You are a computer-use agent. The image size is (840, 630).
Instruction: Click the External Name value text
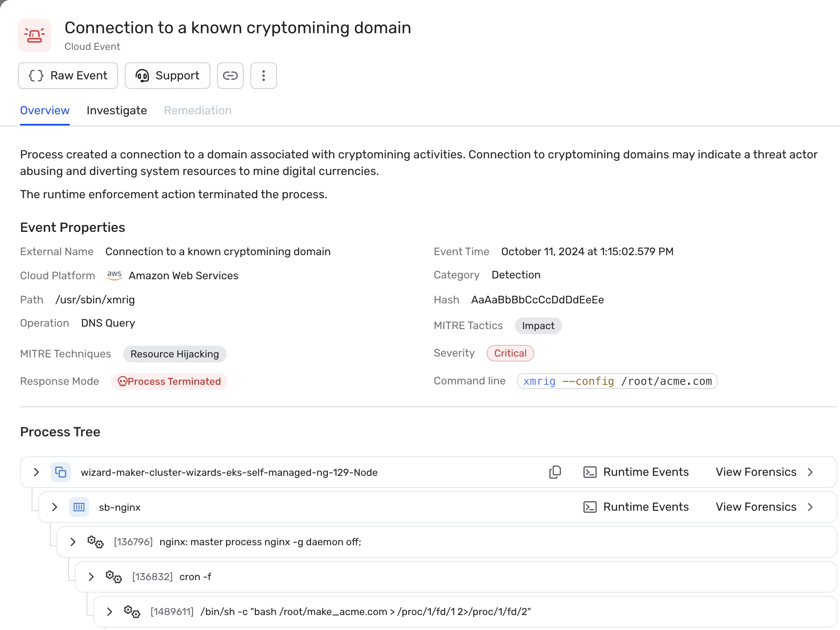218,251
